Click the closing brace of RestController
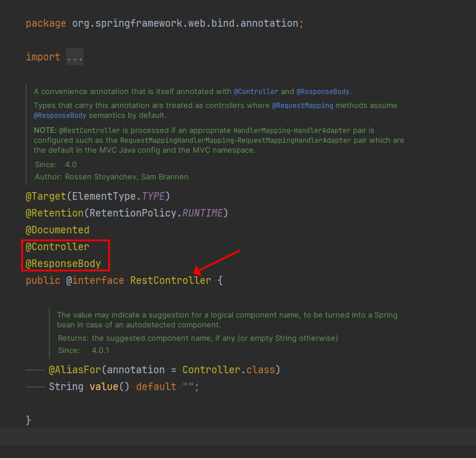Viewport: 476px width, 458px height. (x=28, y=420)
